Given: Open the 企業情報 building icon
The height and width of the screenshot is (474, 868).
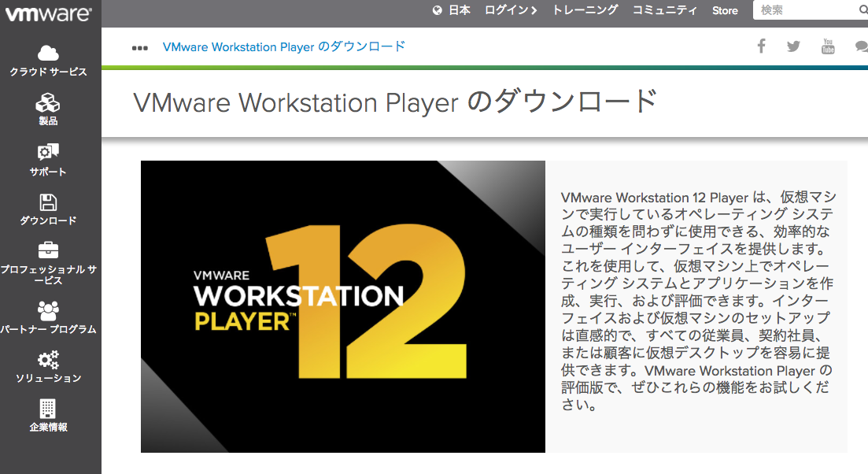Looking at the screenshot, I should click(x=48, y=409).
